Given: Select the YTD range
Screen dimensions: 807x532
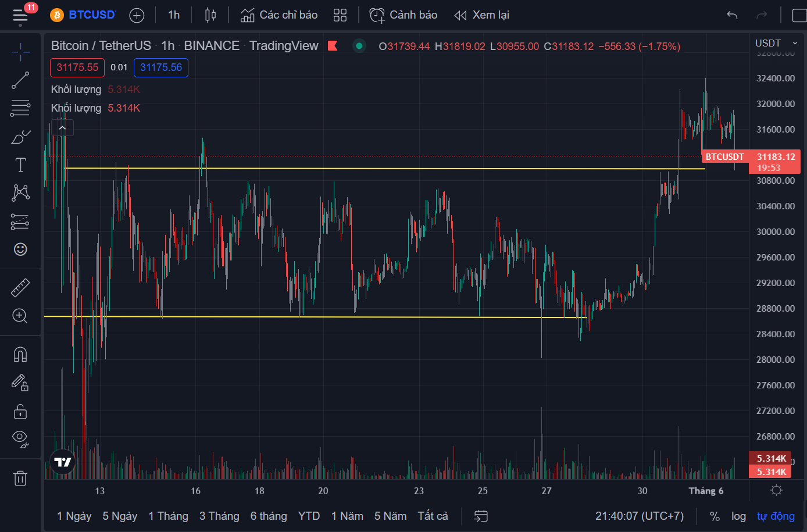Looking at the screenshot, I should point(309,516).
